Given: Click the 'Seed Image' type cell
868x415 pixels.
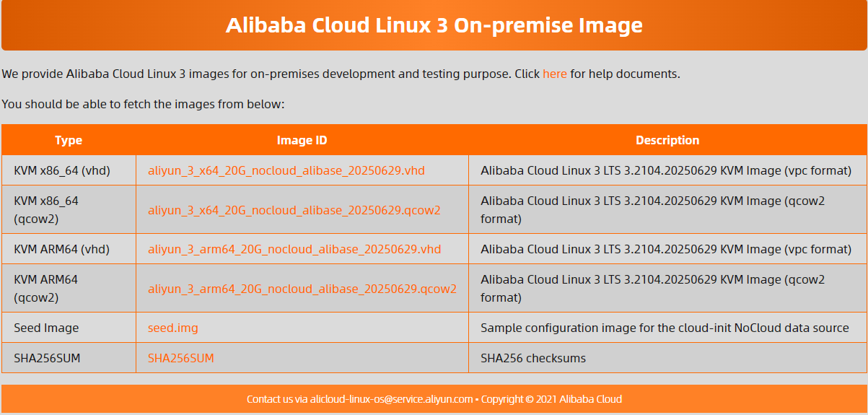Looking at the screenshot, I should click(46, 328).
